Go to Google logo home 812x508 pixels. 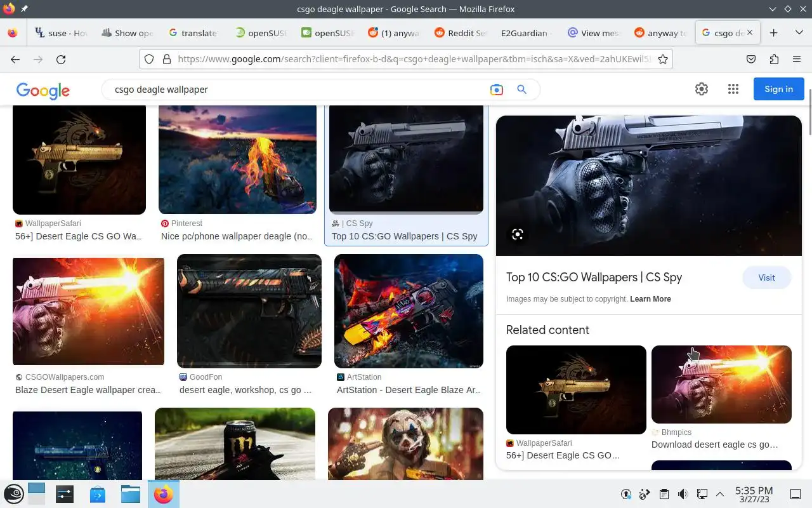tap(43, 90)
